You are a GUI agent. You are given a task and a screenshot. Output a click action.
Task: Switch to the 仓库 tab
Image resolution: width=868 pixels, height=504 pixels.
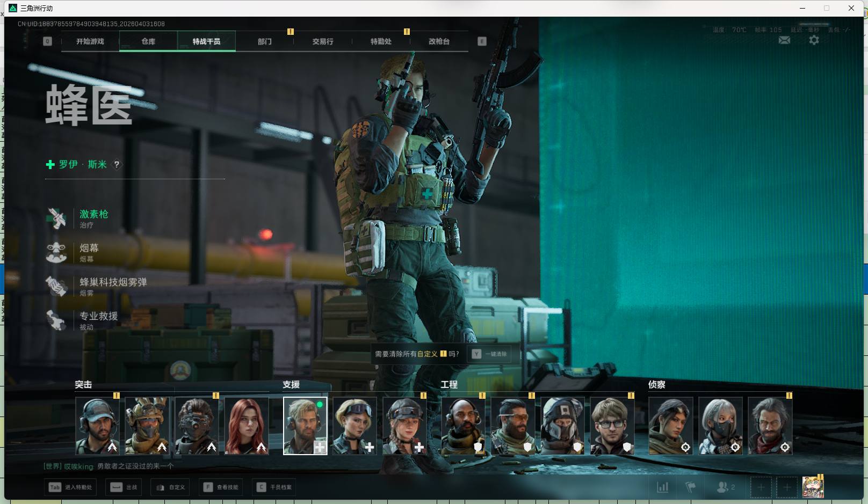point(148,41)
